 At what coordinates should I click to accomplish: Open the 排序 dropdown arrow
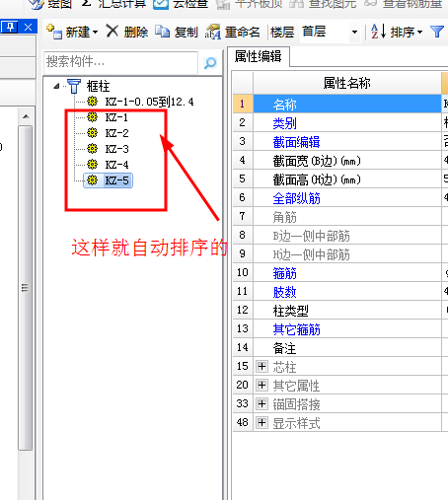[x=419, y=33]
